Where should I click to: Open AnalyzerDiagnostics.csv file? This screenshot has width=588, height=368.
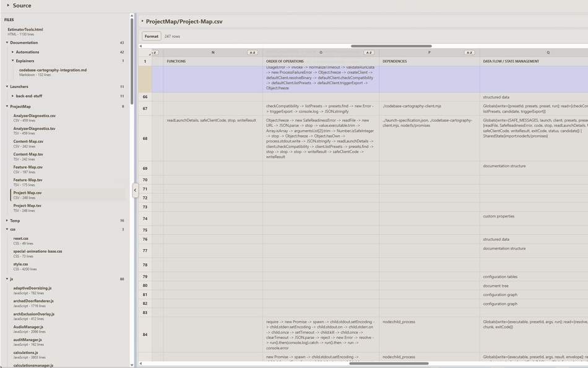[35, 118]
